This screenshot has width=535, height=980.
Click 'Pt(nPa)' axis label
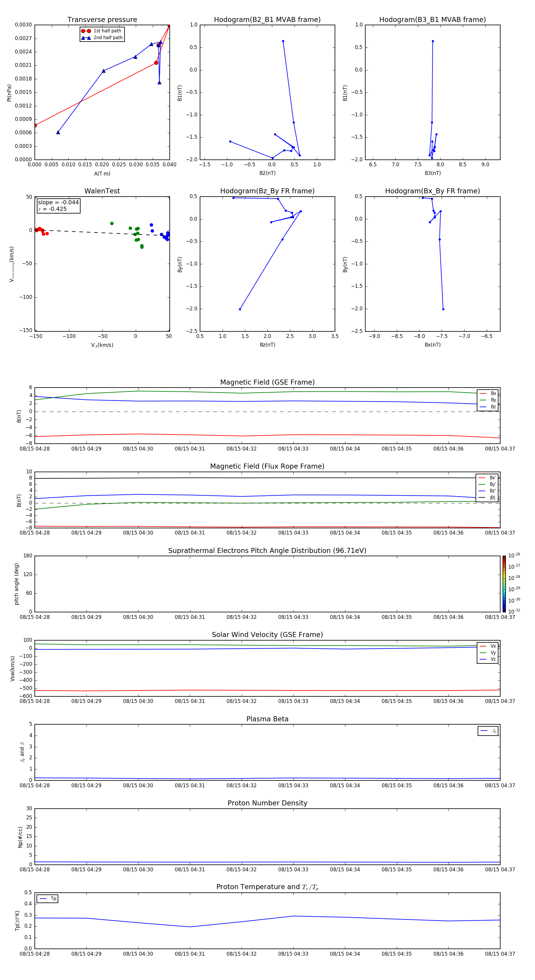[x=9, y=93]
